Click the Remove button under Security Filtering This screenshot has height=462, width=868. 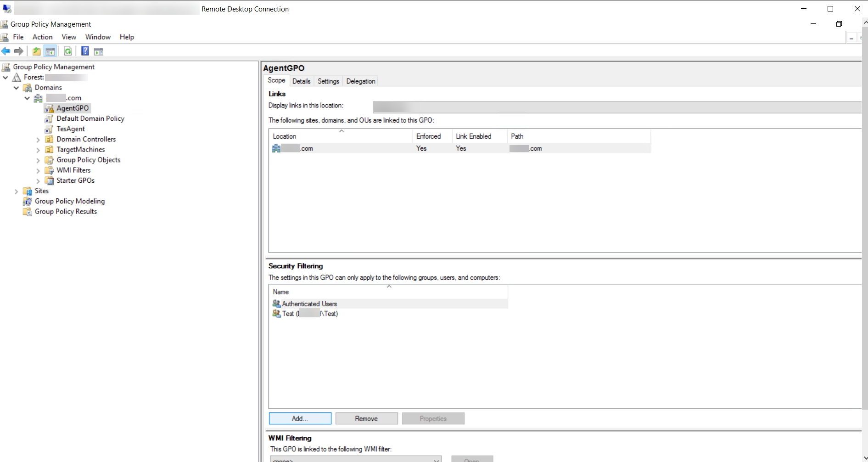click(366, 418)
